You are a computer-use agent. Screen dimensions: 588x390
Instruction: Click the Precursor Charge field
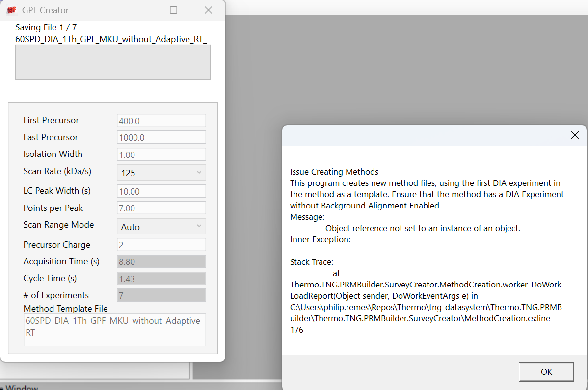click(x=161, y=245)
